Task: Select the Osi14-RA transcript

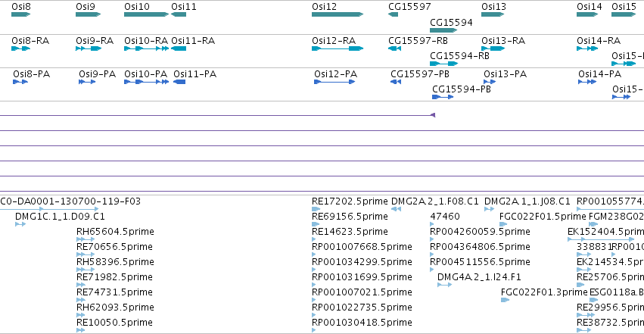Action: click(x=587, y=48)
